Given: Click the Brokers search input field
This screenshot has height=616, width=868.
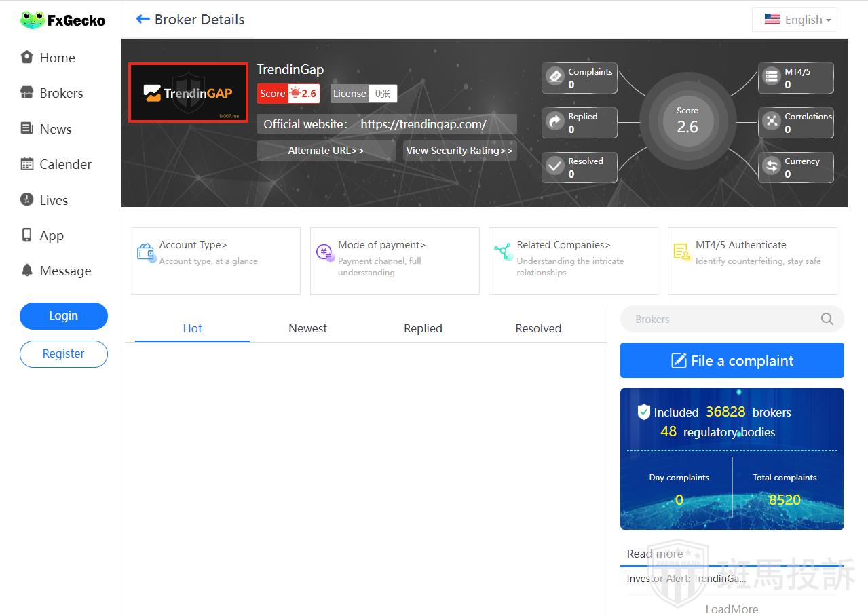Looking at the screenshot, I should 719,319.
